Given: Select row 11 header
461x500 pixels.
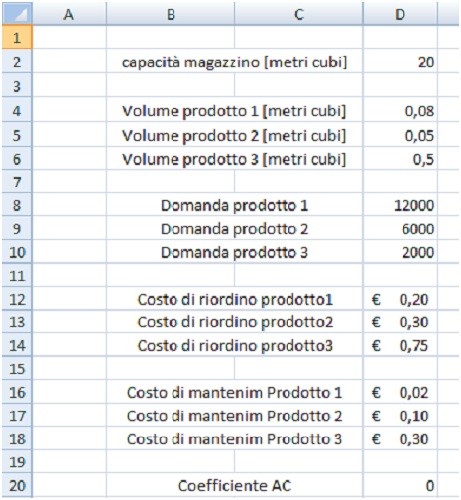Looking at the screenshot, I should (x=17, y=275).
